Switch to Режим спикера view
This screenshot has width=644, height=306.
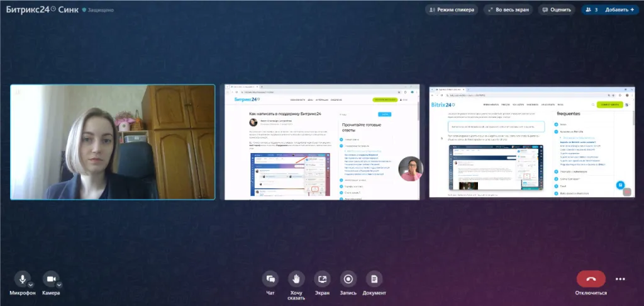452,9
